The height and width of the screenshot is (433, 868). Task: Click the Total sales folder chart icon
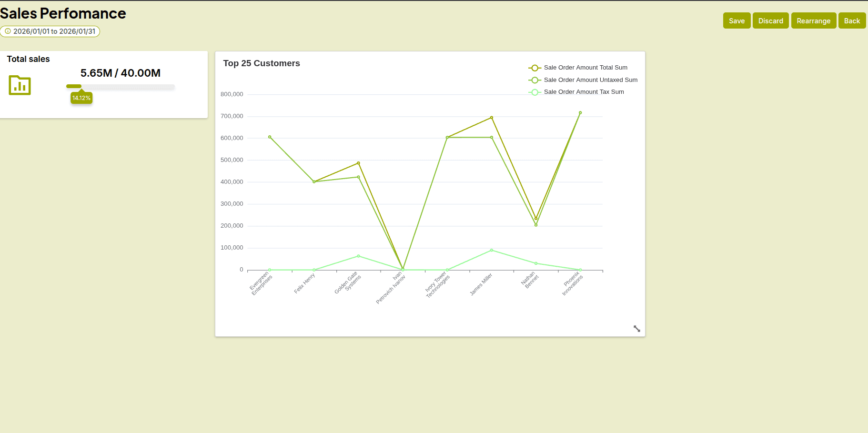point(20,85)
